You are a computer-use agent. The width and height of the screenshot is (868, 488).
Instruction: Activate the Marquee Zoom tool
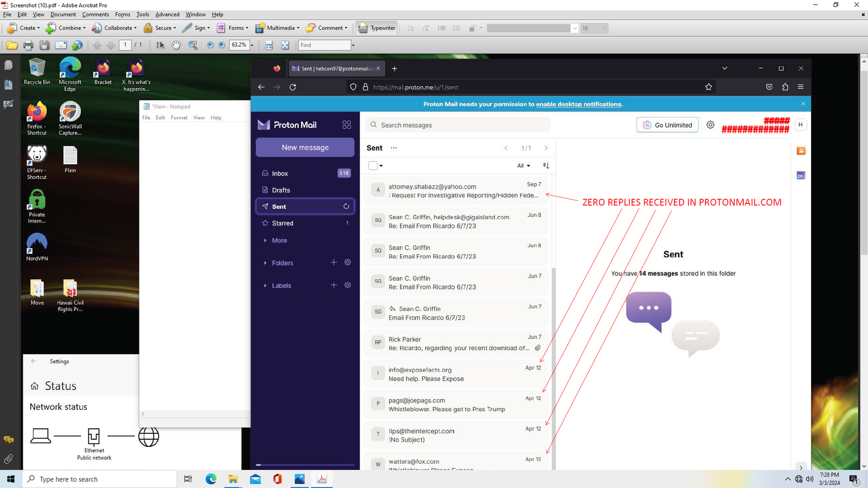pyautogui.click(x=193, y=46)
